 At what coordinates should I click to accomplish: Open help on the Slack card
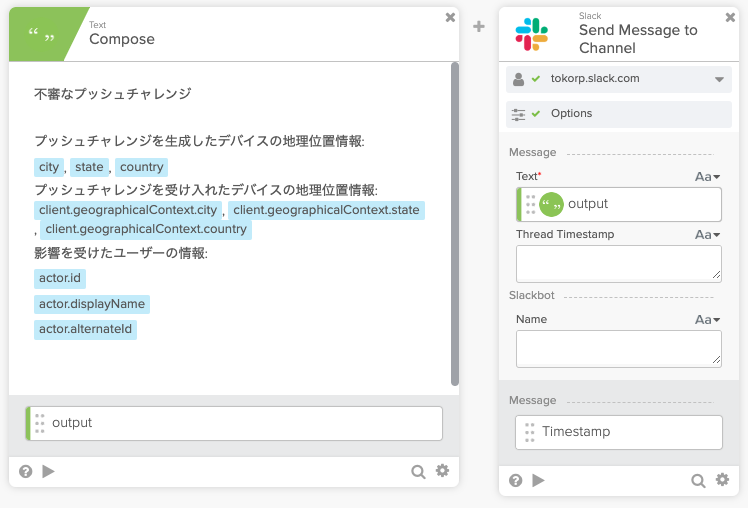click(515, 480)
